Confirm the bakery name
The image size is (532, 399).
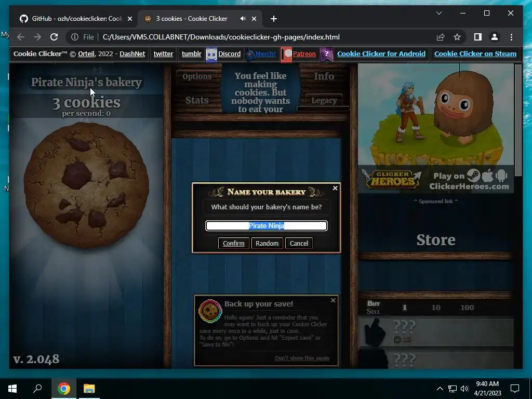[x=233, y=243]
